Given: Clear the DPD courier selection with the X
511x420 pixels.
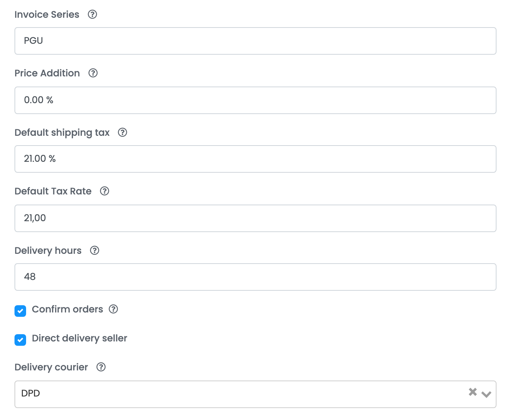Looking at the screenshot, I should pos(473,392).
